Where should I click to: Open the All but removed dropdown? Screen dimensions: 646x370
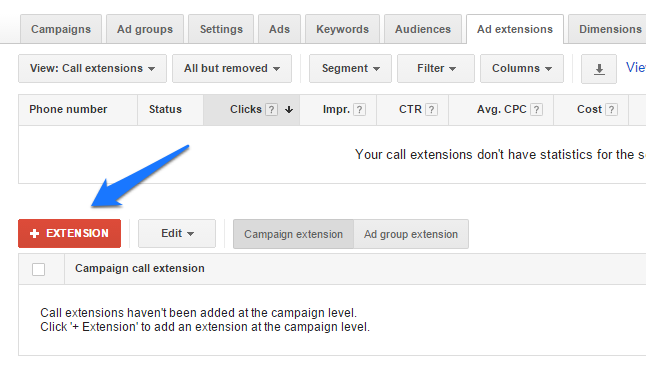pos(232,68)
